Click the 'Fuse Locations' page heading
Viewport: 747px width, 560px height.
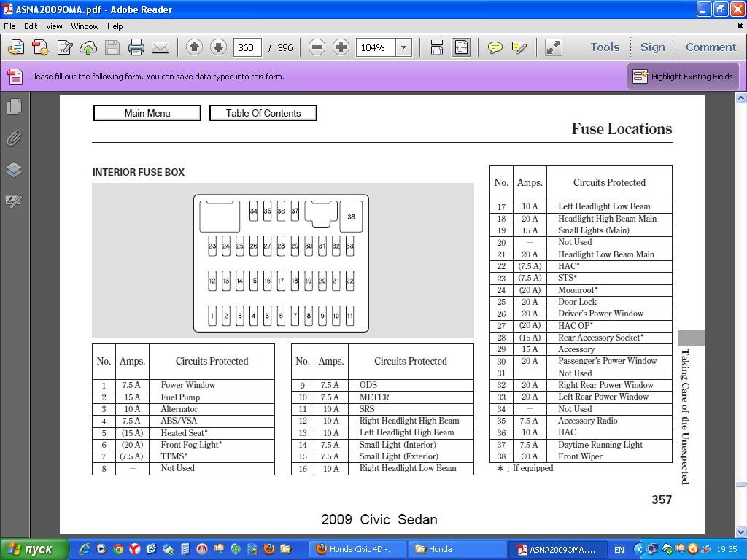(x=622, y=128)
